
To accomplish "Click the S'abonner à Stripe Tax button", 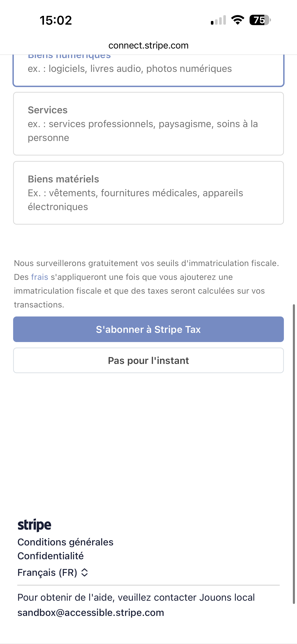I will (x=148, y=329).
